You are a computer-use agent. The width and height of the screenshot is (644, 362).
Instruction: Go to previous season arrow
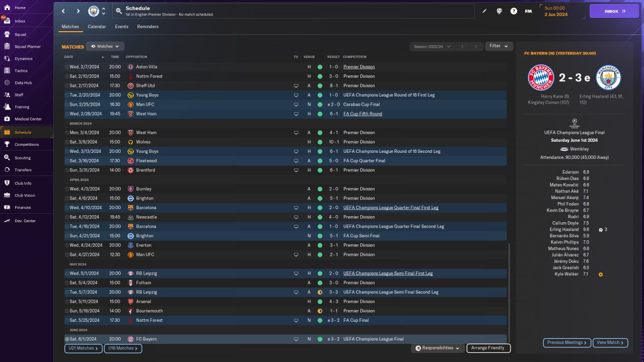(462, 46)
